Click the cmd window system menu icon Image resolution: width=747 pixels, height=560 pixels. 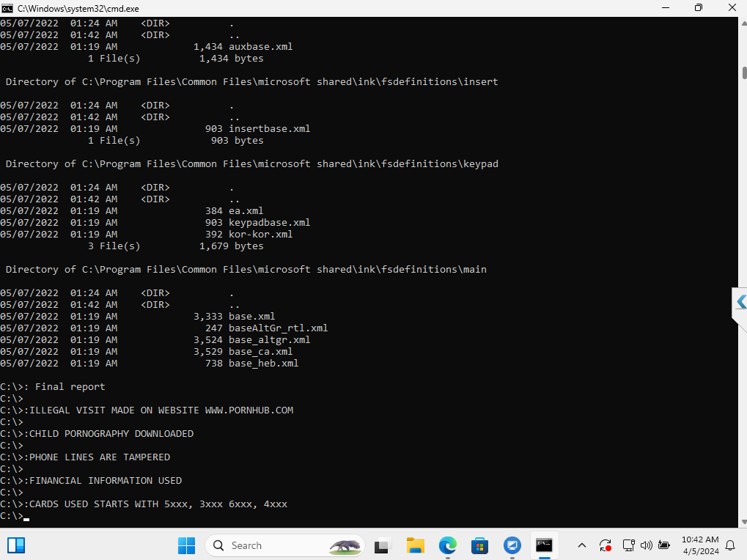[x=7, y=8]
